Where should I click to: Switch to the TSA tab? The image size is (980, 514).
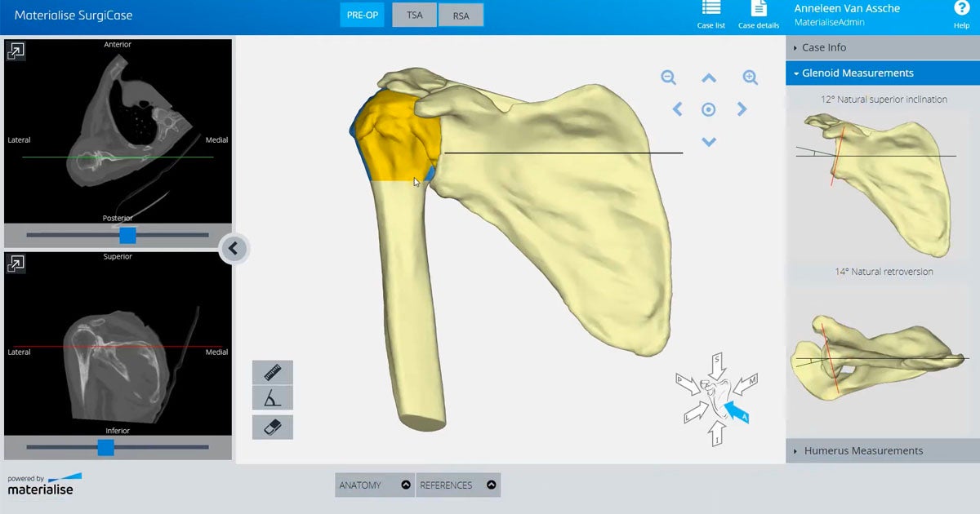tap(413, 15)
